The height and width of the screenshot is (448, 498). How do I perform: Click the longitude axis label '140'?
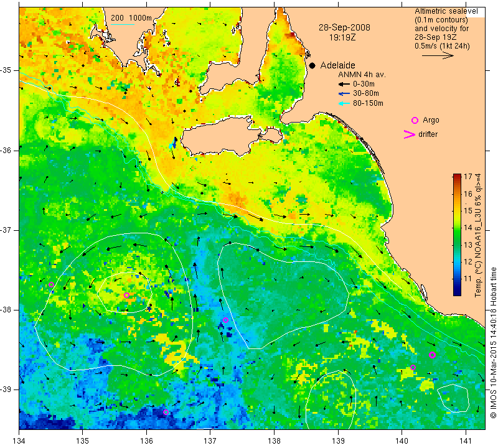402,441
